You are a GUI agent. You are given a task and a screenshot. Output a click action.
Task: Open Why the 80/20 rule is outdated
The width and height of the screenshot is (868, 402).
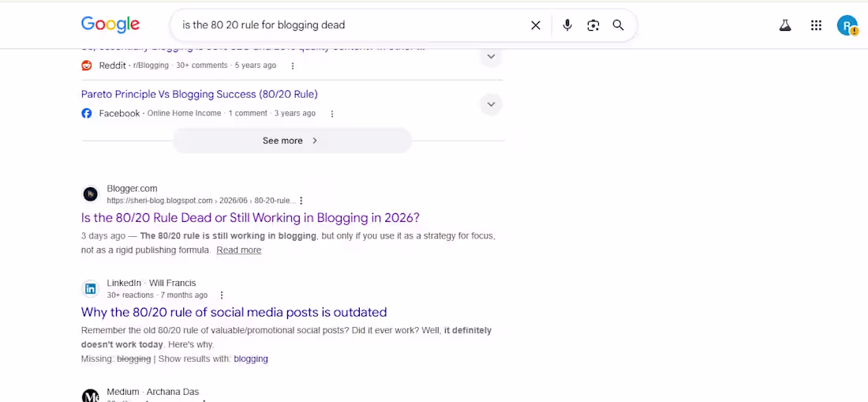point(234,312)
